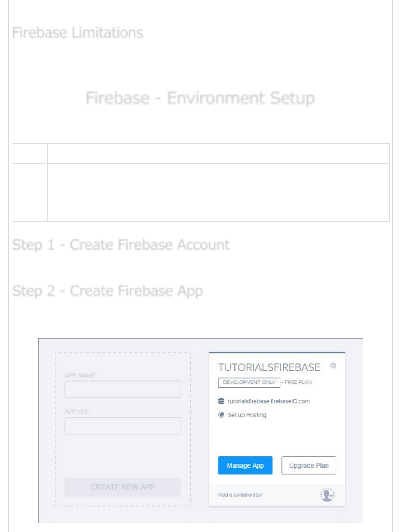Viewport: 401px width, 532px height.
Task: Click the Step 1 - Create Firebase Account heading
Action: pos(121,245)
